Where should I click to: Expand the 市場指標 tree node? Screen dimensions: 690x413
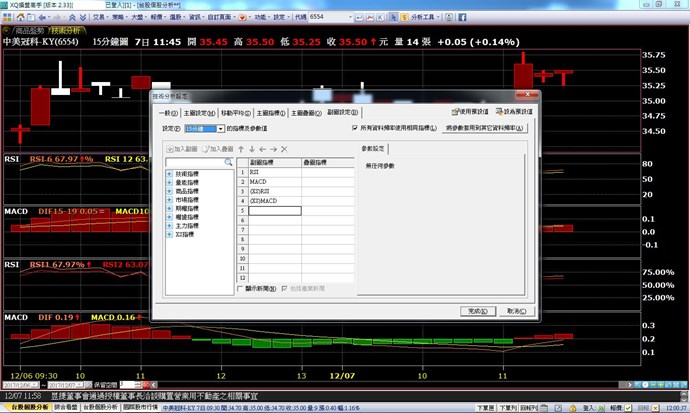[169, 199]
